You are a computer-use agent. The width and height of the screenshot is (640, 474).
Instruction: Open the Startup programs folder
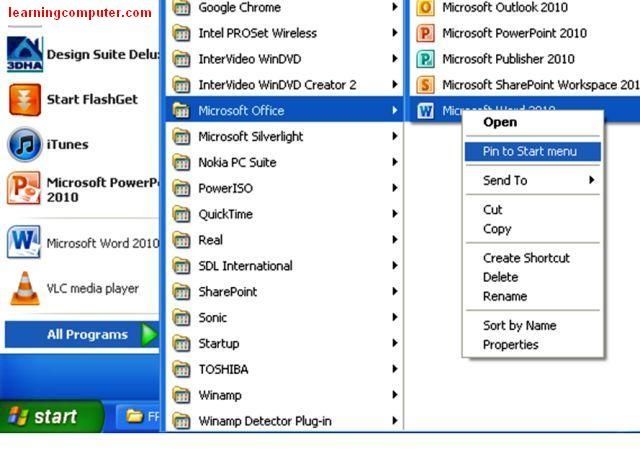(x=284, y=344)
